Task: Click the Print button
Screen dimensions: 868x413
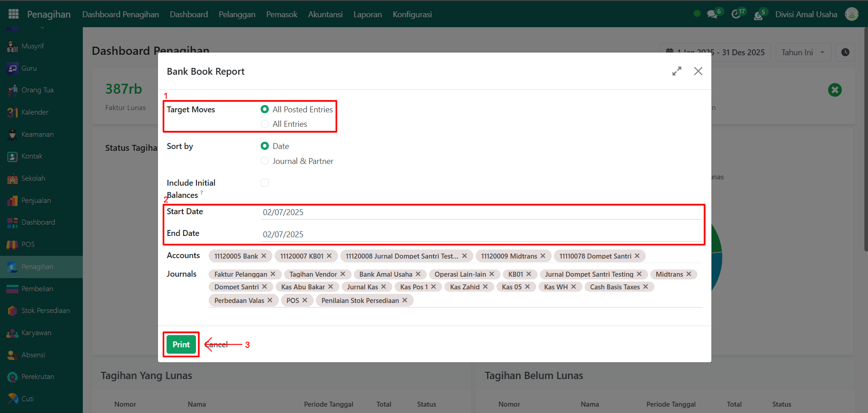Action: (x=181, y=345)
